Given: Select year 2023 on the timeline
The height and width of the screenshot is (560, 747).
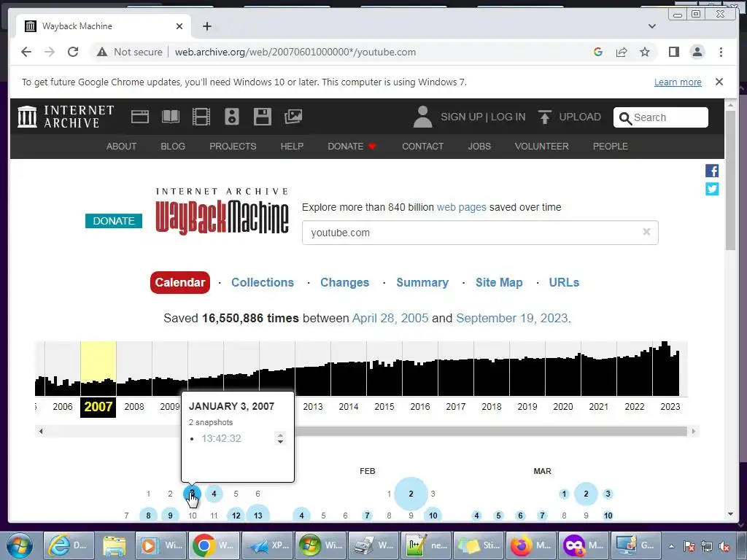Looking at the screenshot, I should tap(670, 407).
